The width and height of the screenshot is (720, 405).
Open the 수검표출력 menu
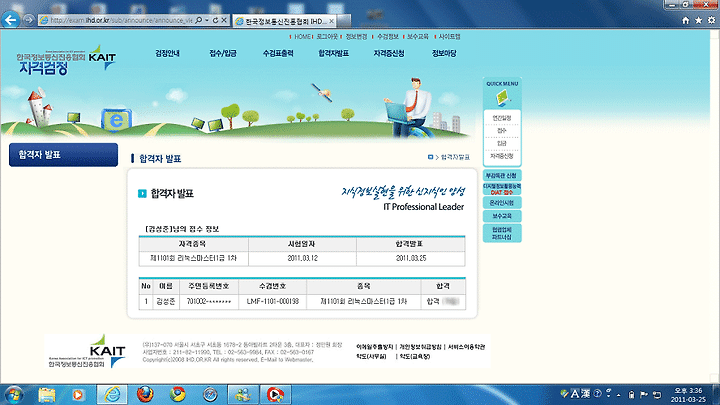[x=278, y=53]
